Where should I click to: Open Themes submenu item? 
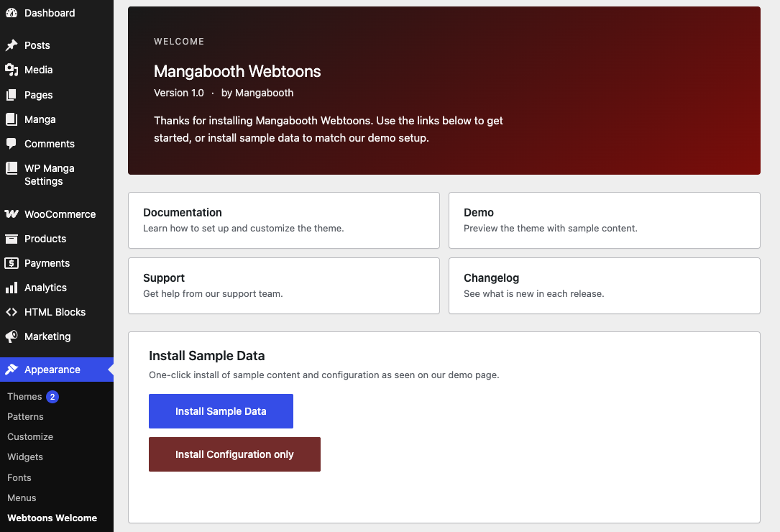click(24, 397)
